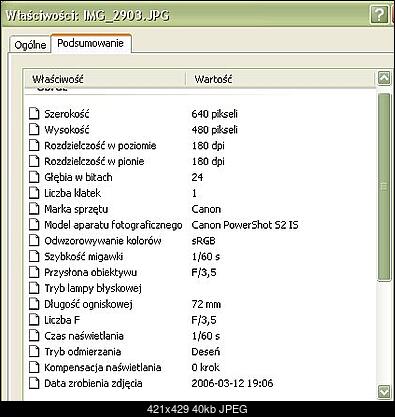Click the F/3,5 value for Przysłona obiektywu
Viewport: 395px width, 417px height.
click(204, 273)
